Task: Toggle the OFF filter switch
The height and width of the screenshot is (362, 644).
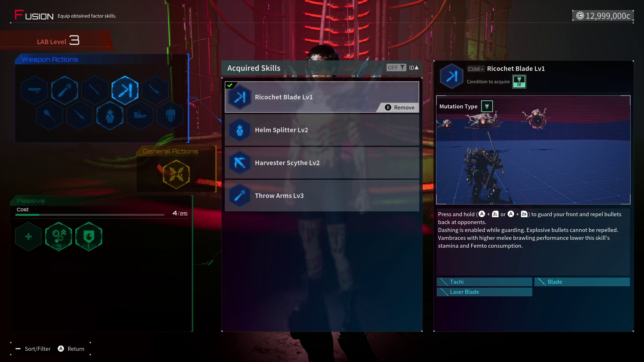Action: (x=396, y=68)
